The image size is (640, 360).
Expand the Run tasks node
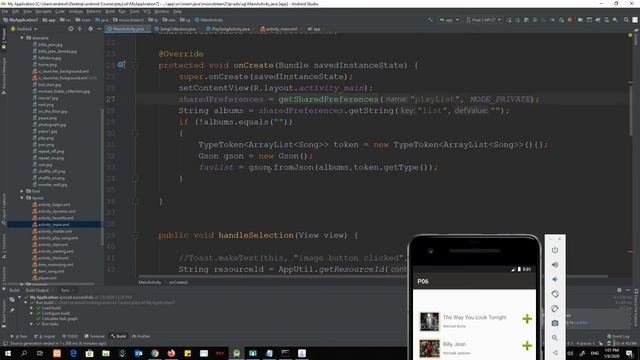click(x=31, y=324)
